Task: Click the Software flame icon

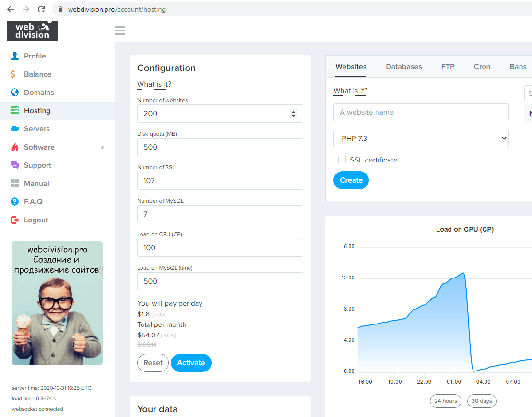Action: tap(15, 147)
